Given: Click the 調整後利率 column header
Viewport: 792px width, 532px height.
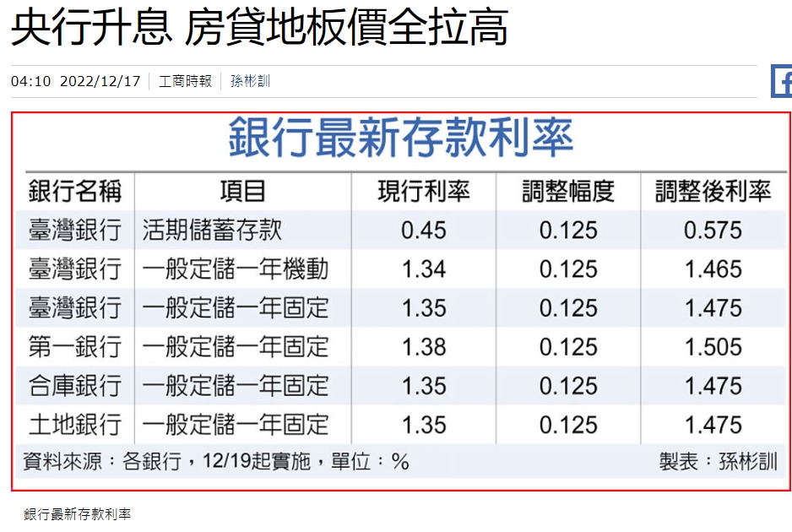Looking at the screenshot, I should (x=713, y=192).
